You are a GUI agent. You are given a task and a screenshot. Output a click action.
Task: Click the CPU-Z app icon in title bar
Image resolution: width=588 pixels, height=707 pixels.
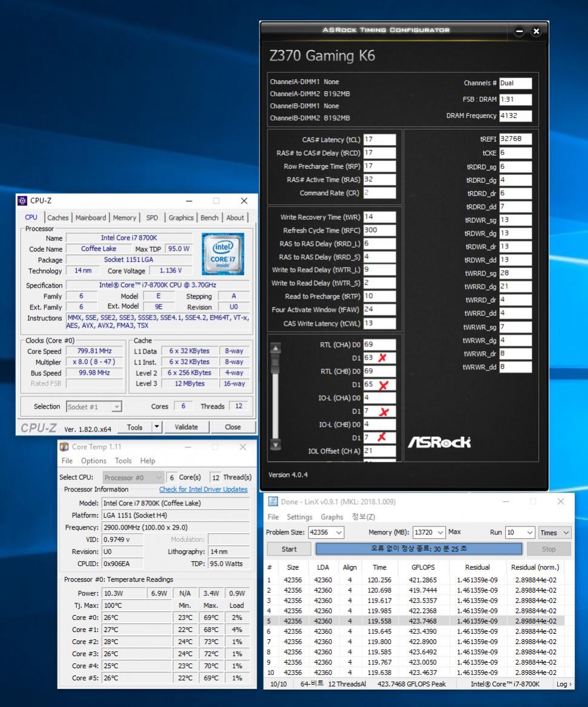(22, 200)
